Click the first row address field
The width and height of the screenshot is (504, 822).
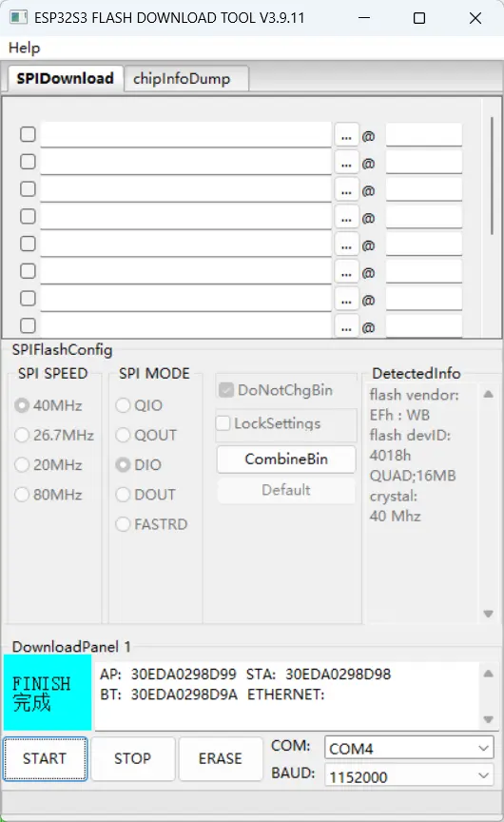click(424, 135)
